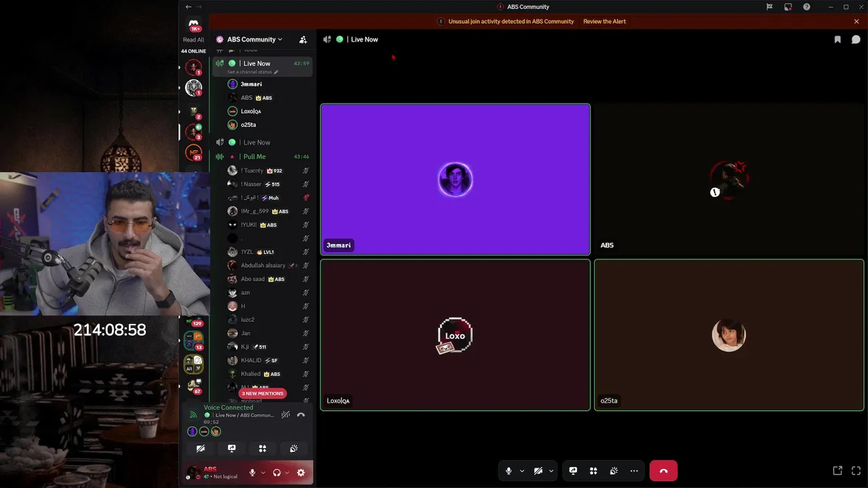Open the soundboard in voice panel

(294, 449)
